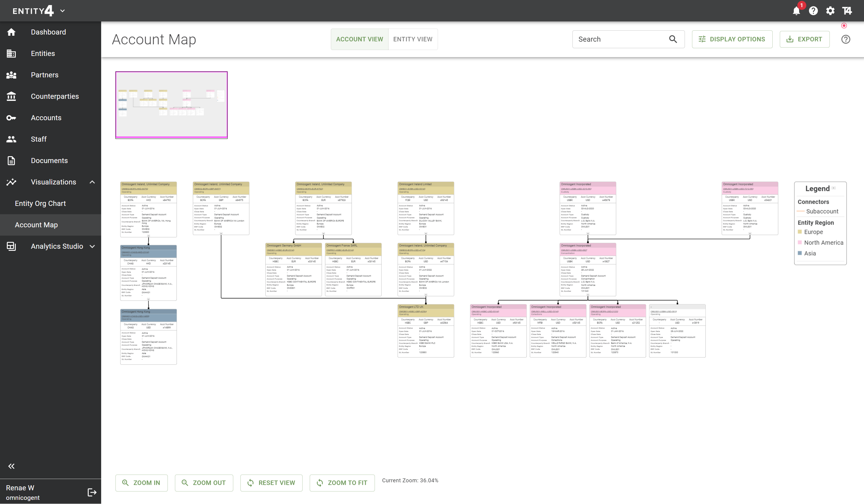Click Reset View button

pos(271,483)
